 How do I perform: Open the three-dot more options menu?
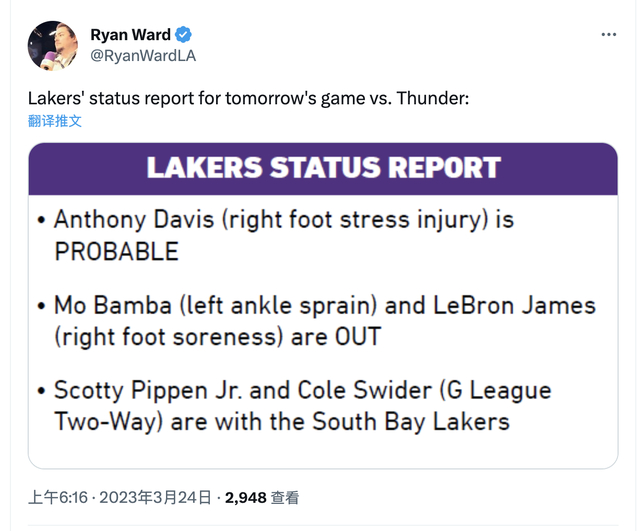point(609,35)
